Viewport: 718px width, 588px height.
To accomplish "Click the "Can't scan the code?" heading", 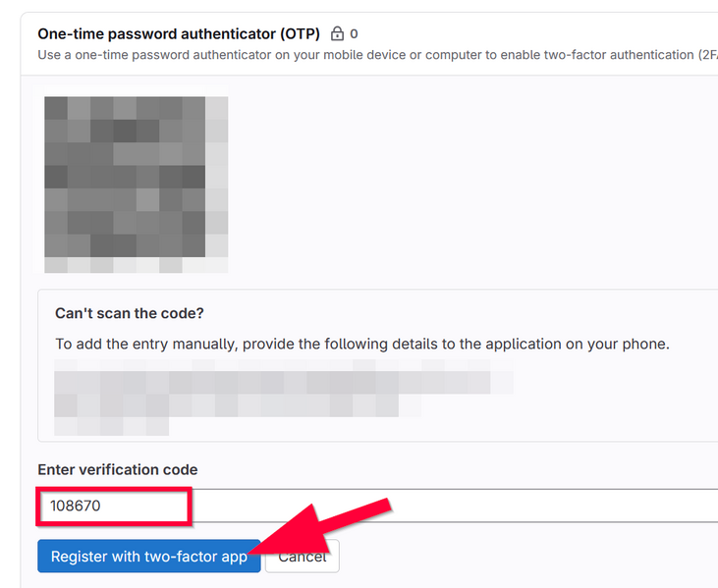I will (x=129, y=314).
